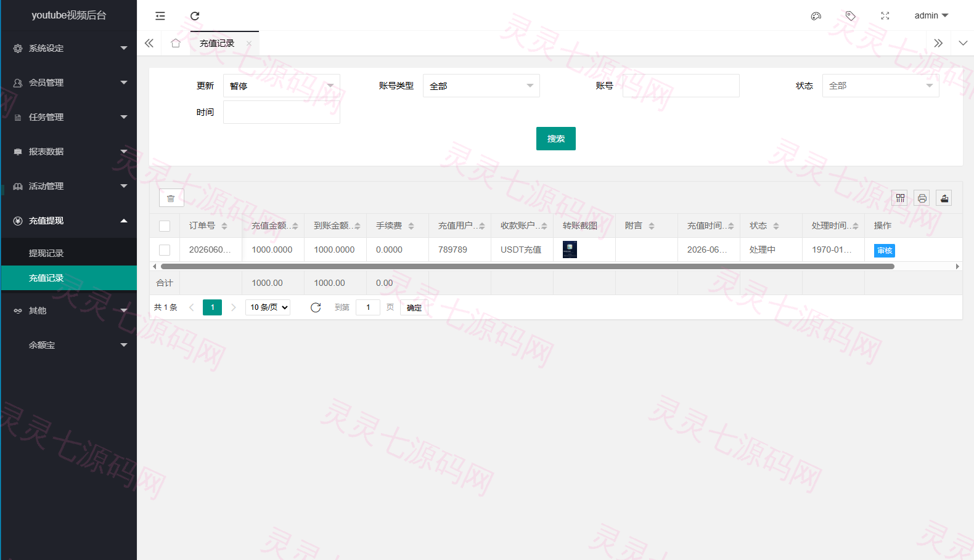Check the row checkbox for order 2026060…

point(165,250)
